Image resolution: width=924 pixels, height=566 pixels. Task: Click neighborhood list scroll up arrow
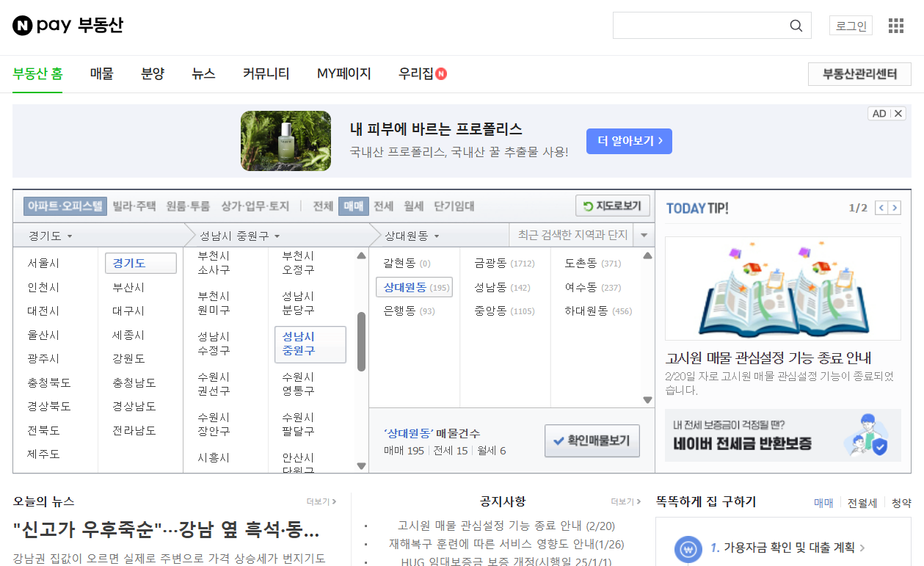click(647, 256)
